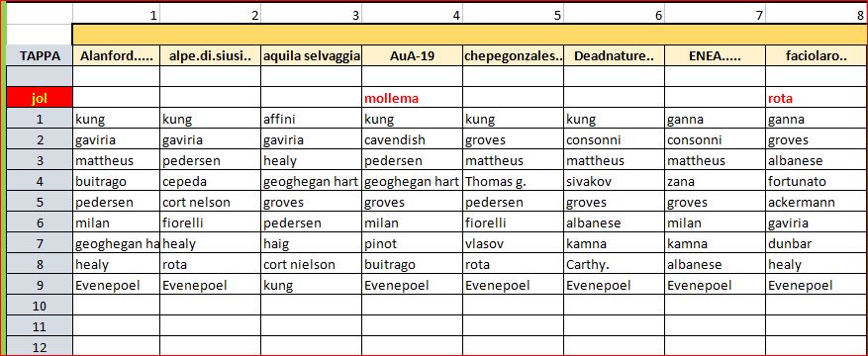Select the yellow merged banner cell
This screenshot has height=356, width=868.
point(469,35)
